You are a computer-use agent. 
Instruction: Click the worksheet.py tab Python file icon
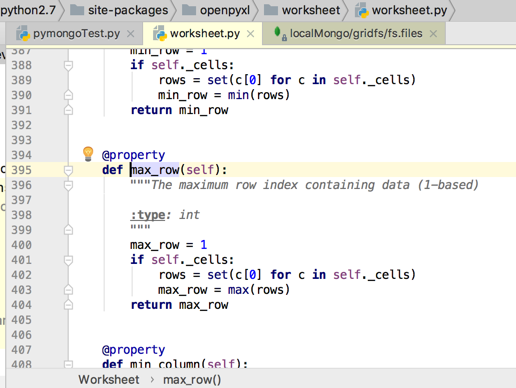(160, 33)
